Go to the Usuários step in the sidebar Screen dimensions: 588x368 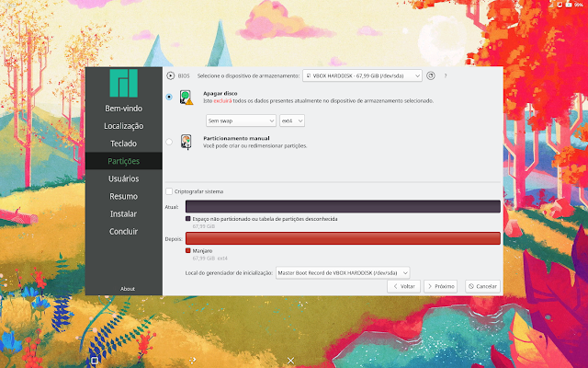pyautogui.click(x=124, y=178)
